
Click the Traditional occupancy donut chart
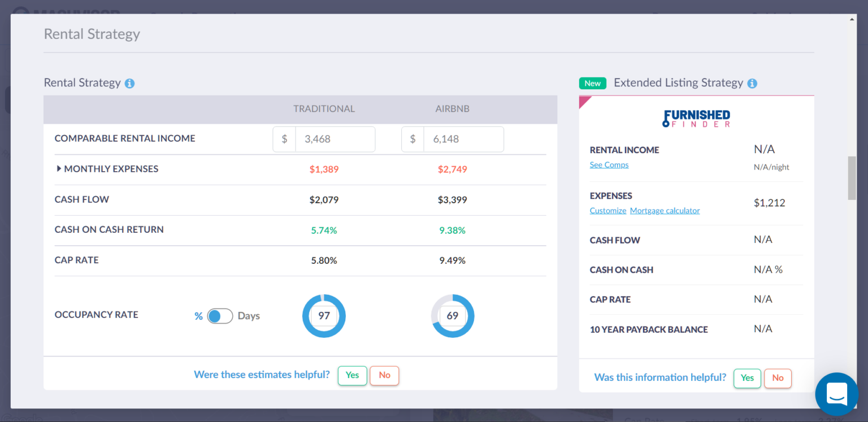point(324,316)
